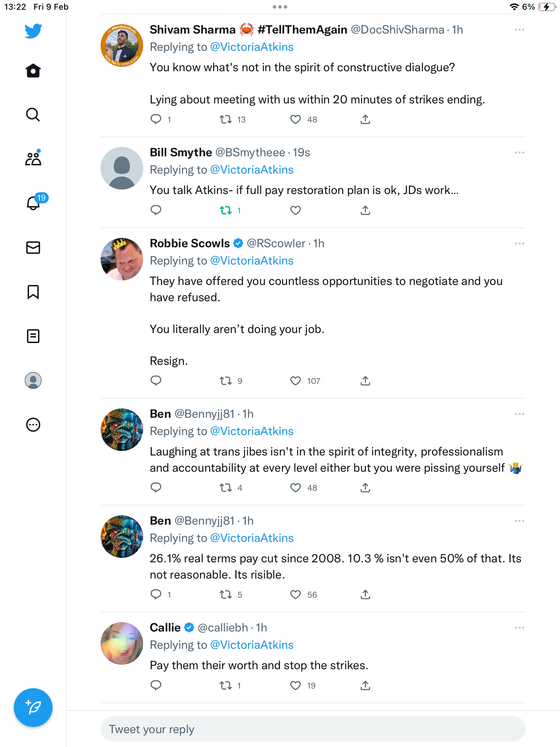Open more options on Callie's tweet

[519, 628]
